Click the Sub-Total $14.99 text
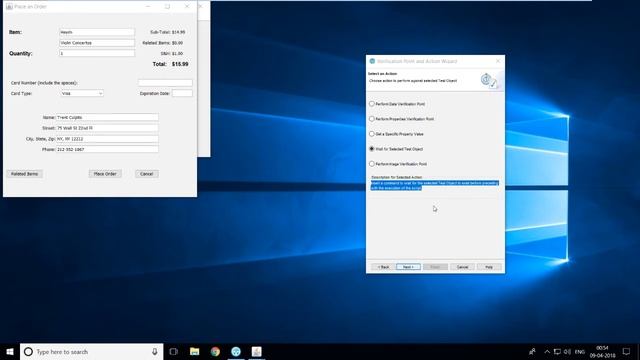The image size is (640, 360). click(x=167, y=32)
